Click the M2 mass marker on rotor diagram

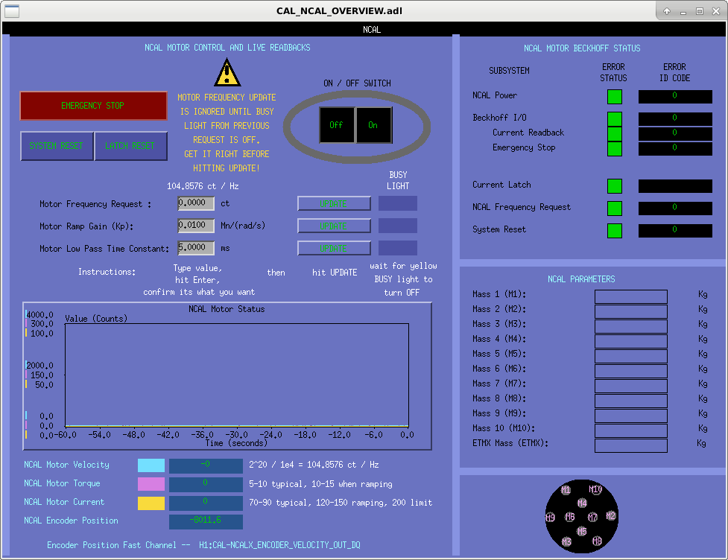[610, 515]
